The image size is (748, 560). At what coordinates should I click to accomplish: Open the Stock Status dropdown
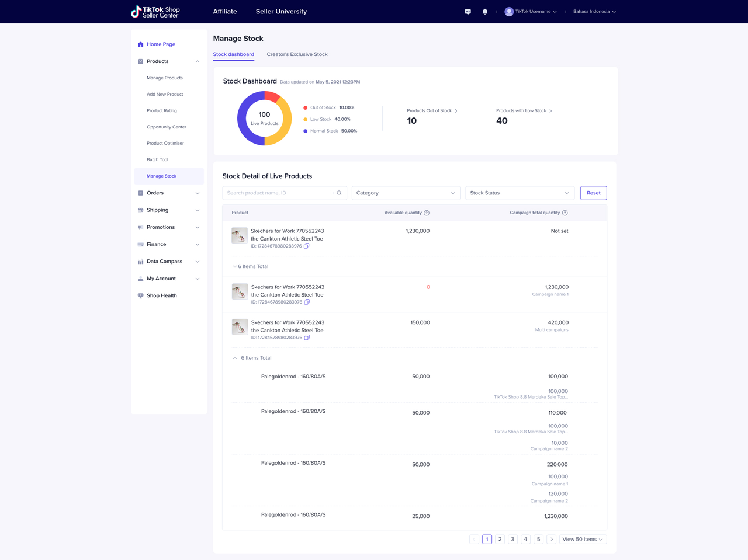click(519, 193)
